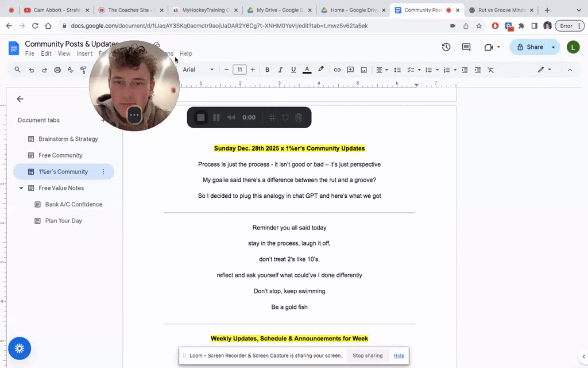Click the font size field
588x368 pixels.
[x=239, y=70]
